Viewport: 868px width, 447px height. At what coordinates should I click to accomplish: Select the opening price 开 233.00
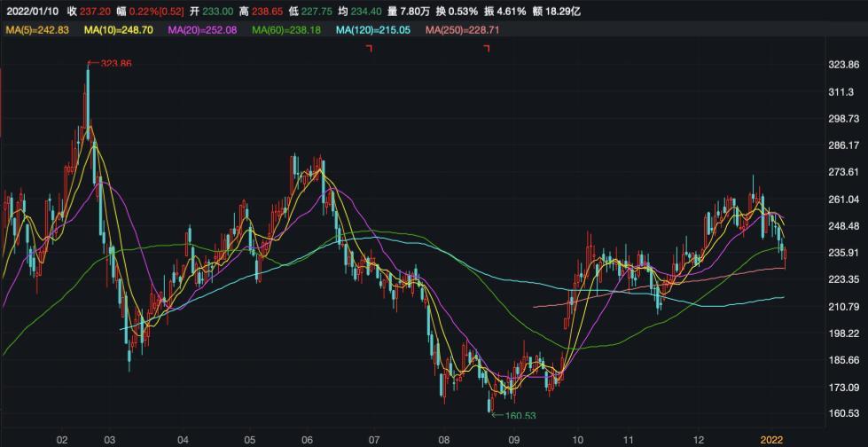(211, 11)
